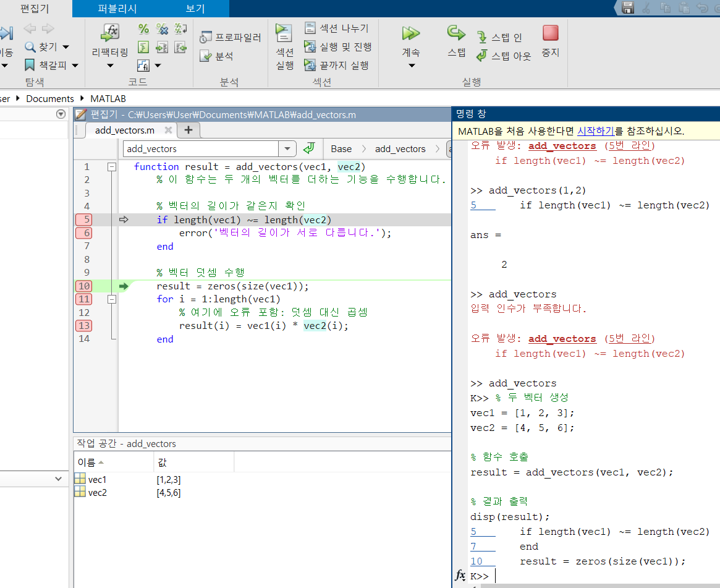
Task: Click the comment (%) icon
Action: [x=143, y=29]
